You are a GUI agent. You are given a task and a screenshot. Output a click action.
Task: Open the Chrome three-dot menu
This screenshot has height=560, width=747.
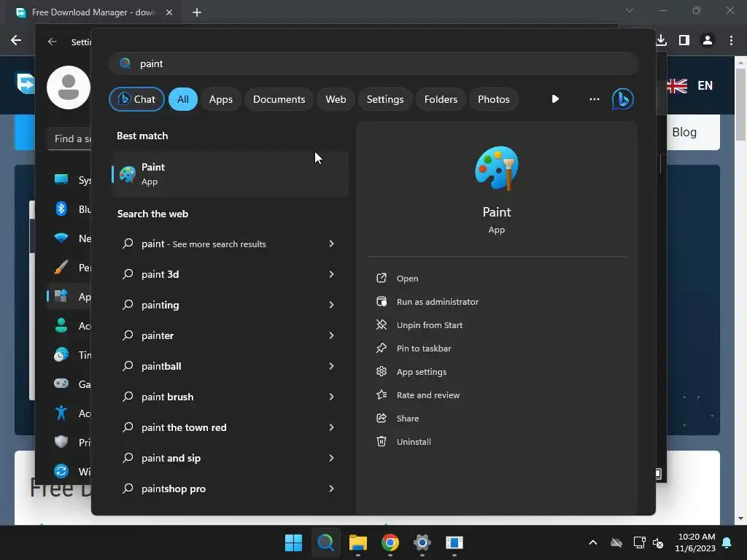tap(731, 40)
